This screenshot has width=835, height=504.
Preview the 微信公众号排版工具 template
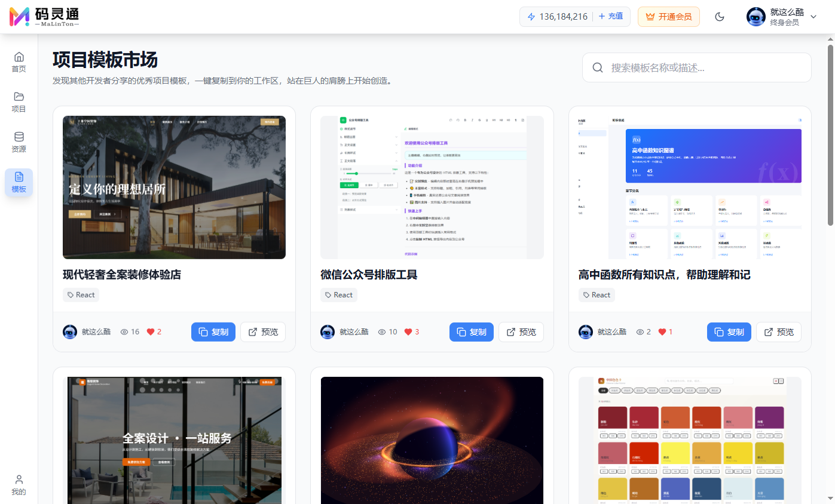coord(521,332)
